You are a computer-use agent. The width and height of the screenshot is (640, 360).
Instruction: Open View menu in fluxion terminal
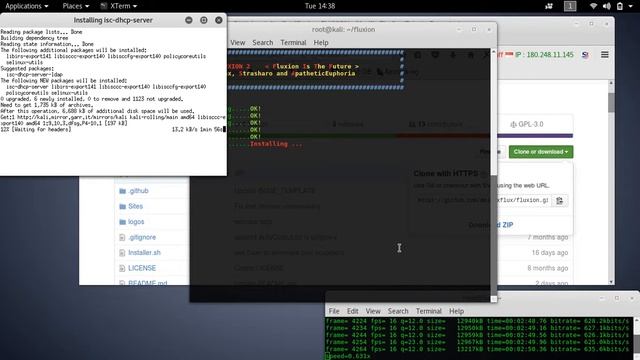pyautogui.click(x=238, y=42)
